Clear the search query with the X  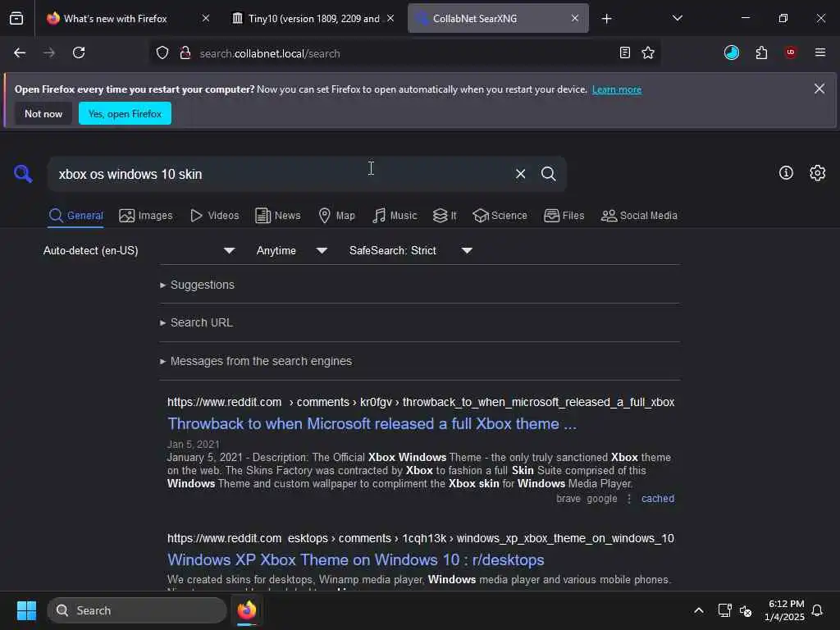pyautogui.click(x=520, y=174)
